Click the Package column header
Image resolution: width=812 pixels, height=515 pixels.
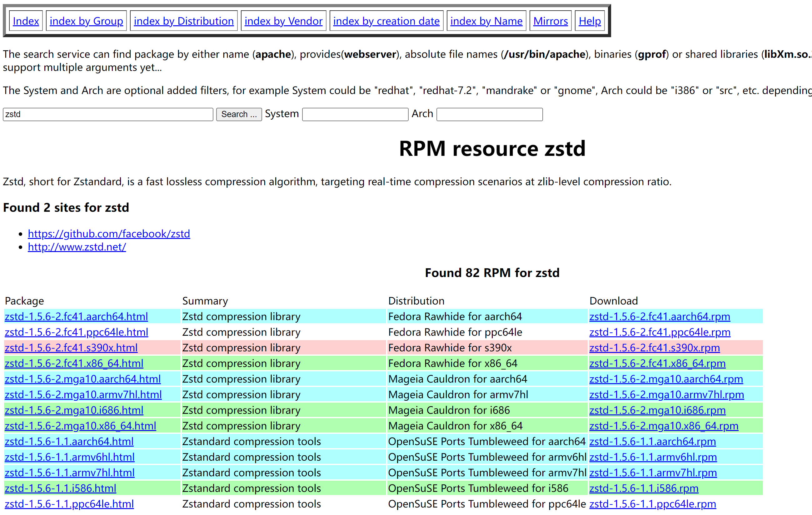[24, 301]
